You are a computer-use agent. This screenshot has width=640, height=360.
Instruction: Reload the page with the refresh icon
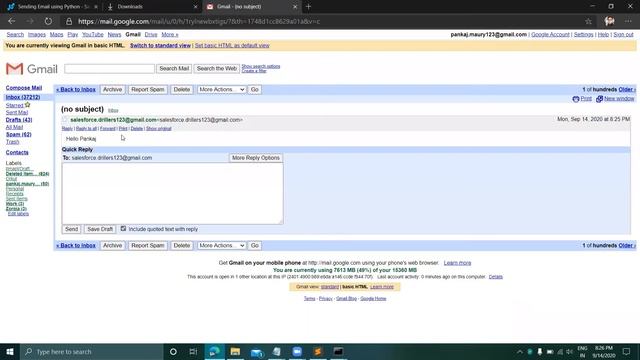(x=48, y=21)
